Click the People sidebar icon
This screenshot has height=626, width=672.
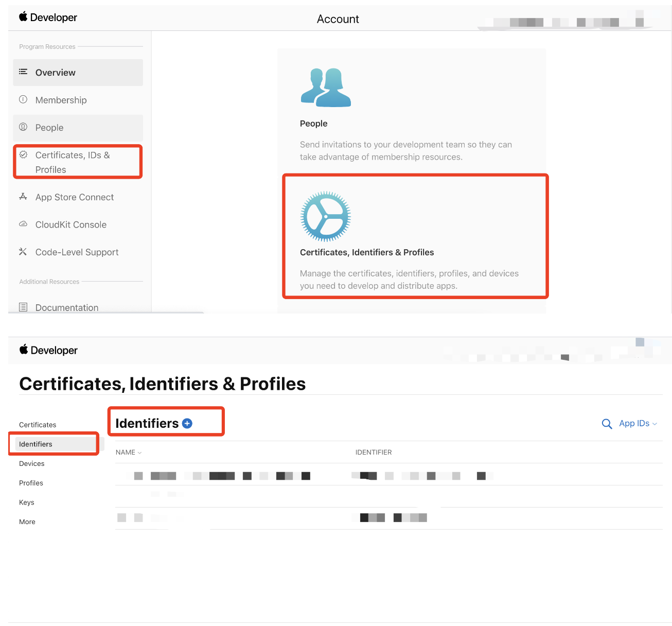click(23, 127)
